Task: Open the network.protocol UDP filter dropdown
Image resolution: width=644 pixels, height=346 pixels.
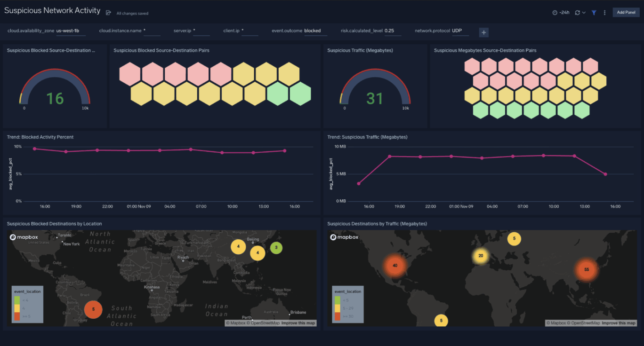Action: pos(457,31)
